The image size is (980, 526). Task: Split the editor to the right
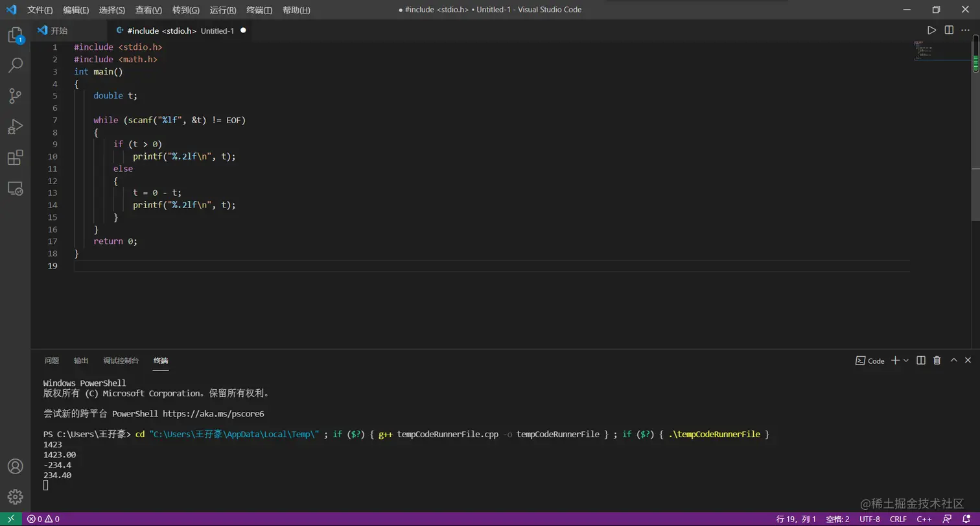pos(949,30)
